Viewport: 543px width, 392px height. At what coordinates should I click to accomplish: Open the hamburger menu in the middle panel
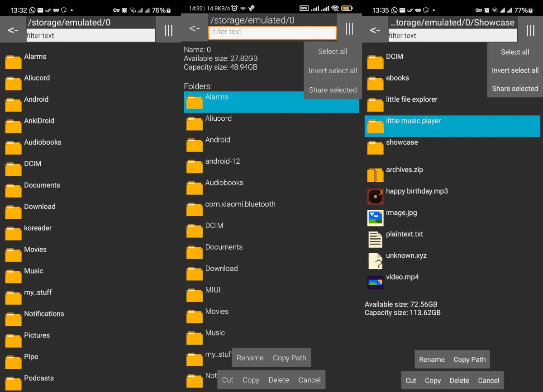point(349,29)
